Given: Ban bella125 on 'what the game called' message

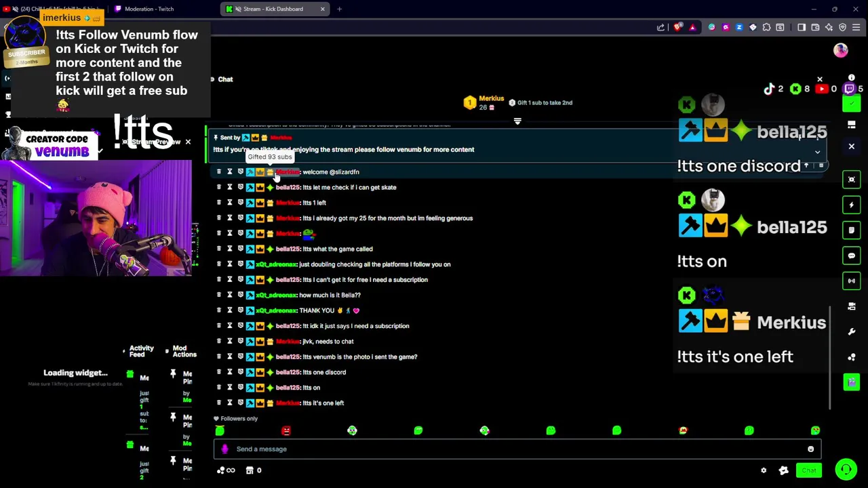Looking at the screenshot, I should (x=240, y=249).
